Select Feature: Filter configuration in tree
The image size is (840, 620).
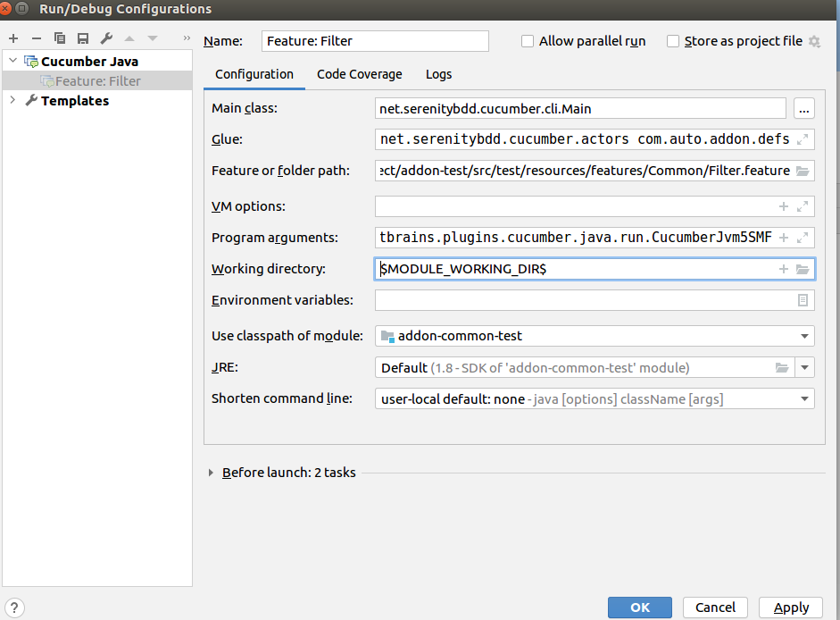97,81
